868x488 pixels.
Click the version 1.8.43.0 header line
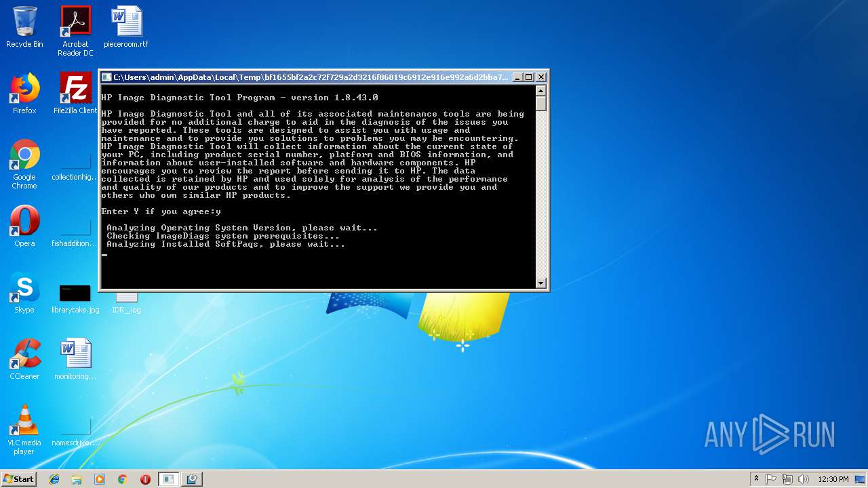[x=239, y=98]
